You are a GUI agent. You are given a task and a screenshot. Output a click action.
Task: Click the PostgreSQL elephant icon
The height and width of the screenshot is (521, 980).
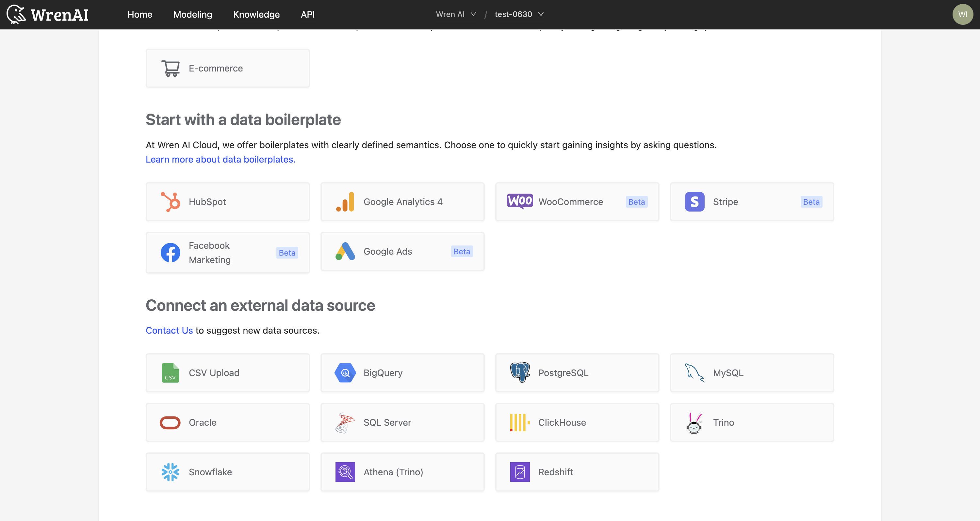coord(520,372)
